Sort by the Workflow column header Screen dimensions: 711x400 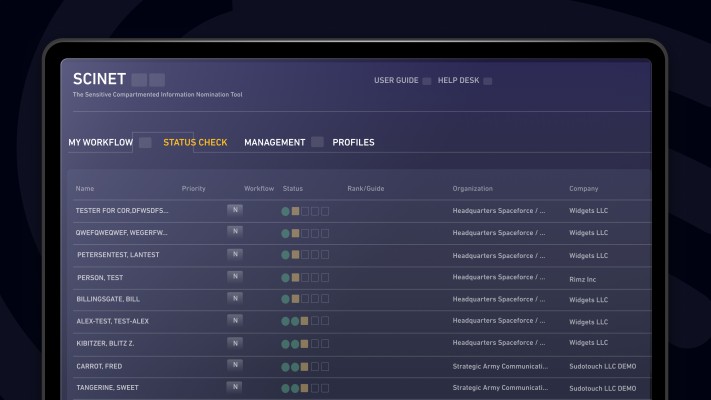pos(259,189)
